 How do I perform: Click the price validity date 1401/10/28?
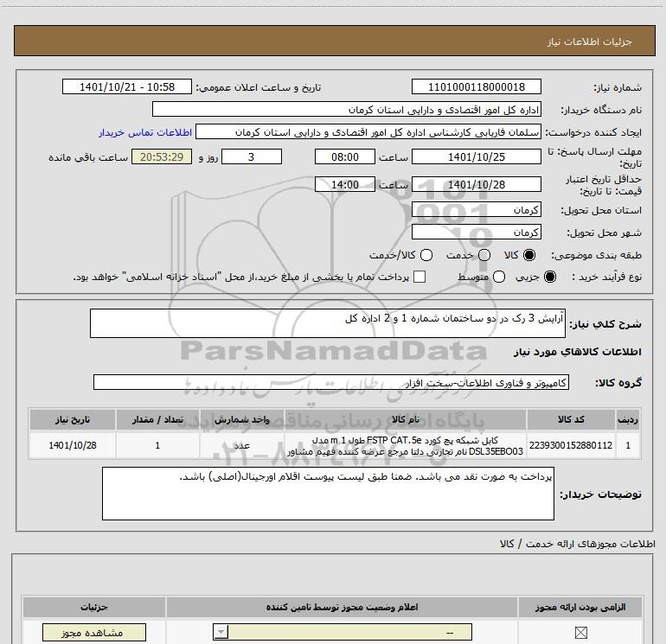(476, 184)
